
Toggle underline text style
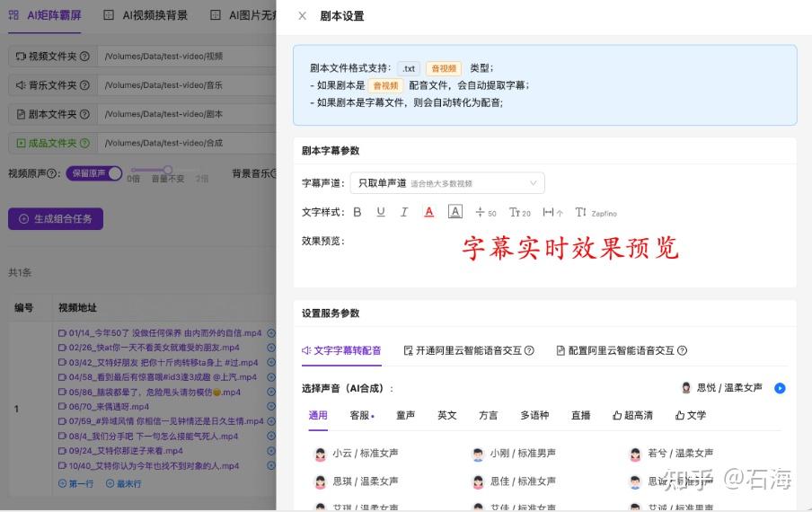381,212
